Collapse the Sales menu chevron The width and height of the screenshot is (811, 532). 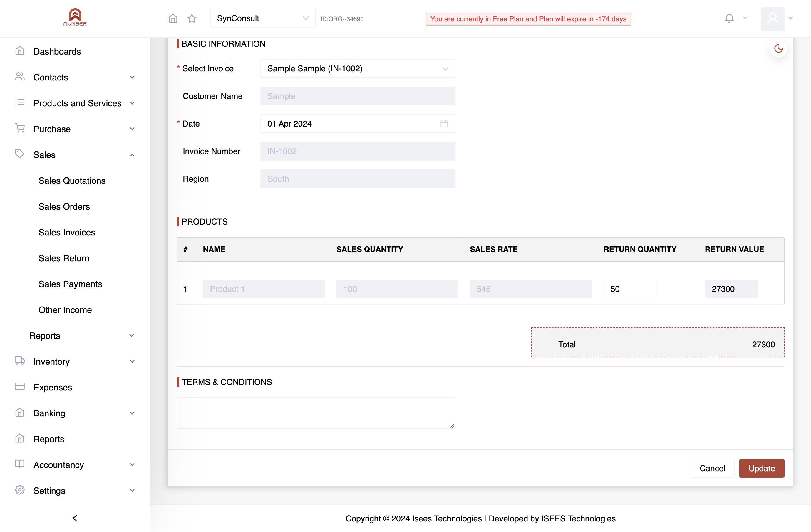132,155
